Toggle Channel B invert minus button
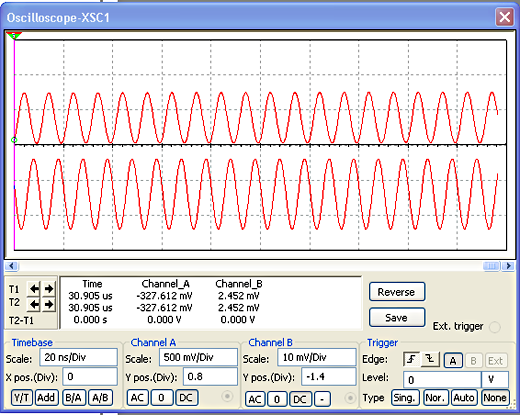This screenshot has height=415, width=520. tap(322, 399)
